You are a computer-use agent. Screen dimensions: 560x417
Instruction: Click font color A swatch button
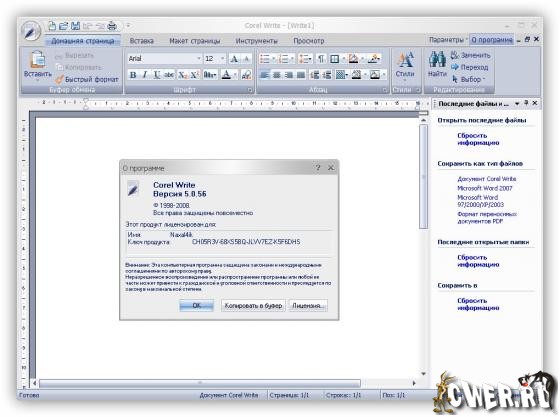tap(226, 75)
